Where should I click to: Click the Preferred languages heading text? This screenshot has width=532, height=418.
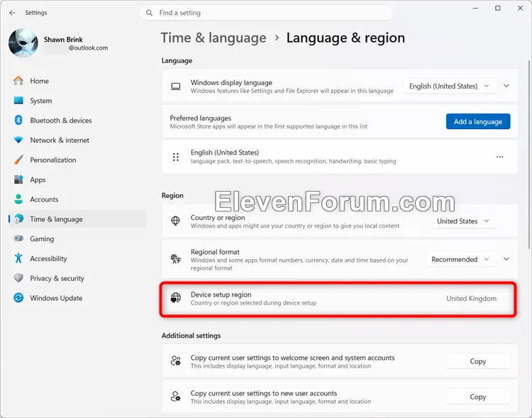(x=201, y=119)
